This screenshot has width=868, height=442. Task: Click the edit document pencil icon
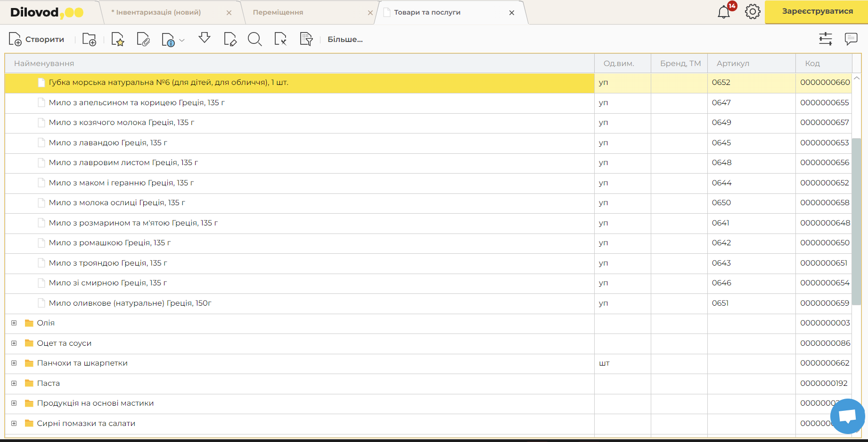tap(230, 40)
